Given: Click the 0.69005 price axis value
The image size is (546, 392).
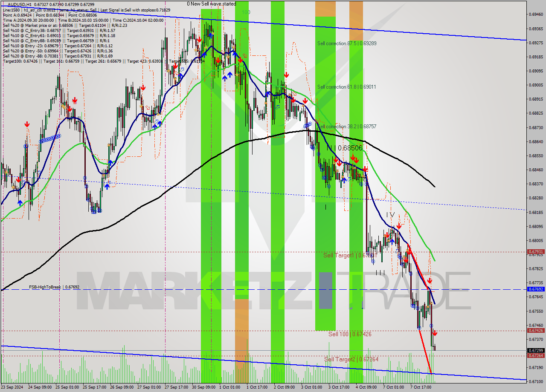Looking at the screenshot, I should (536, 85).
